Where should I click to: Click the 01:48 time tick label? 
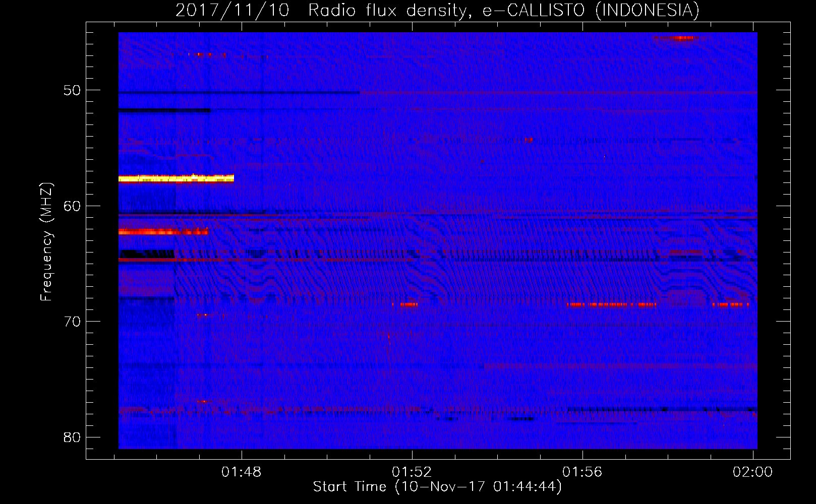242,472
